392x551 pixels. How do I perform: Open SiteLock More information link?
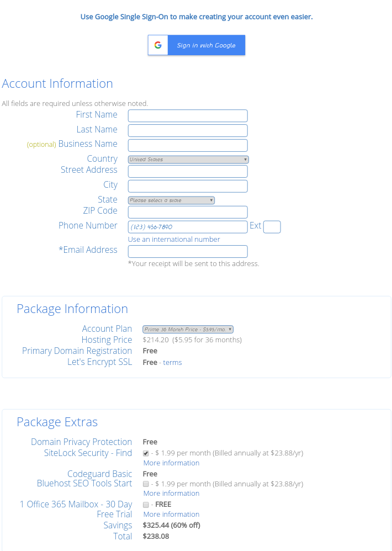171,463
